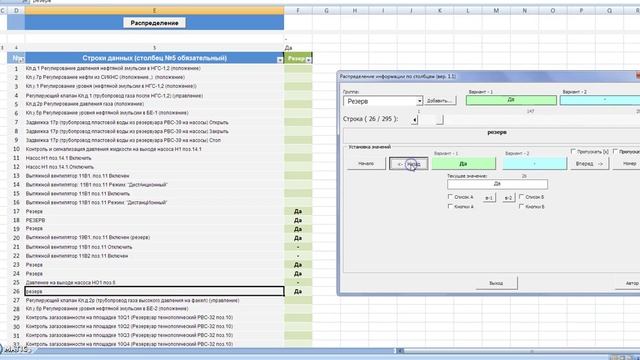Enable the Пропускать [x] checkbox
This screenshot has height=360, width=640.
tap(573, 151)
